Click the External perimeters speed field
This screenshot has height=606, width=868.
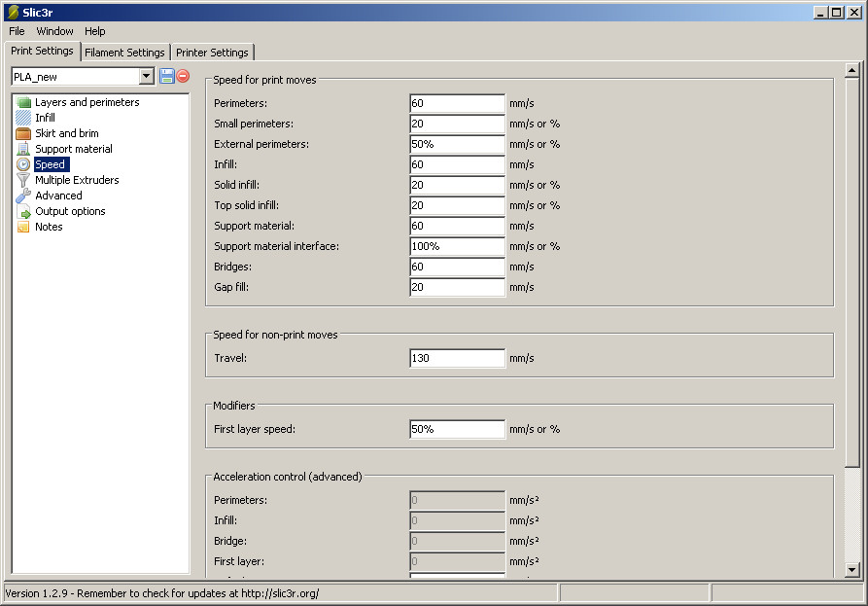pos(457,144)
